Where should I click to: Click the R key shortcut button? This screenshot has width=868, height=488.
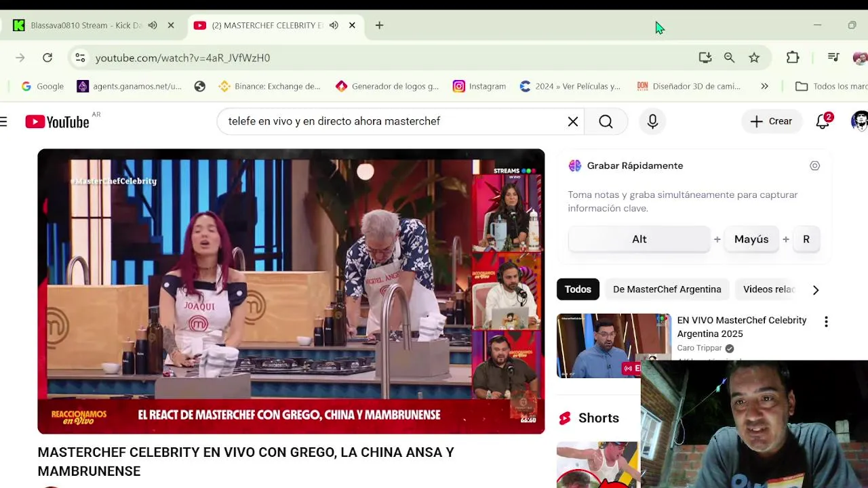tap(806, 239)
